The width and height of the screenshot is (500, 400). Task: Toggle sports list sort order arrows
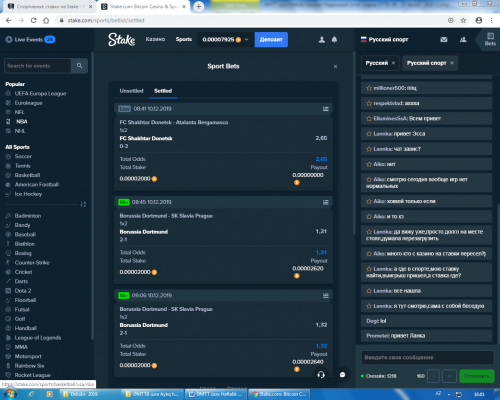click(83, 204)
